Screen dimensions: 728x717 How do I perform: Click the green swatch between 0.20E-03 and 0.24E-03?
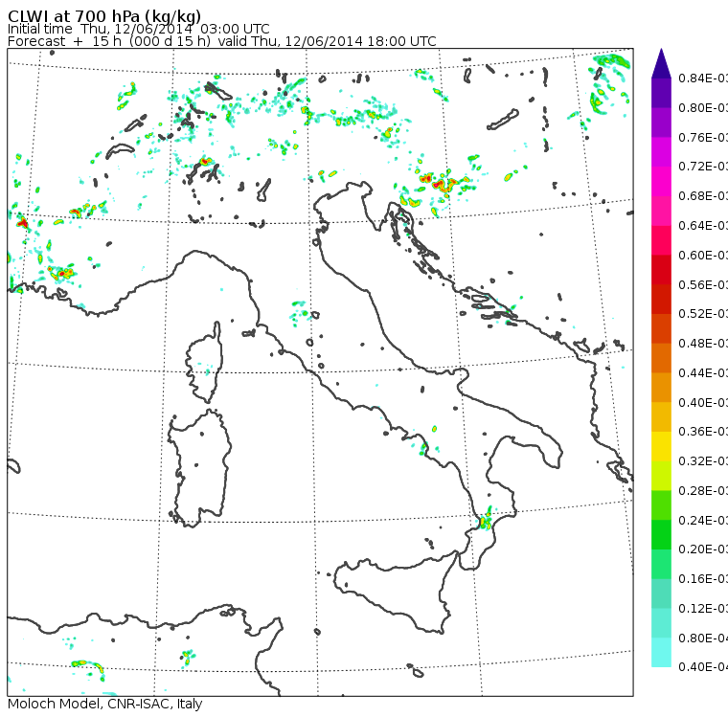(661, 534)
